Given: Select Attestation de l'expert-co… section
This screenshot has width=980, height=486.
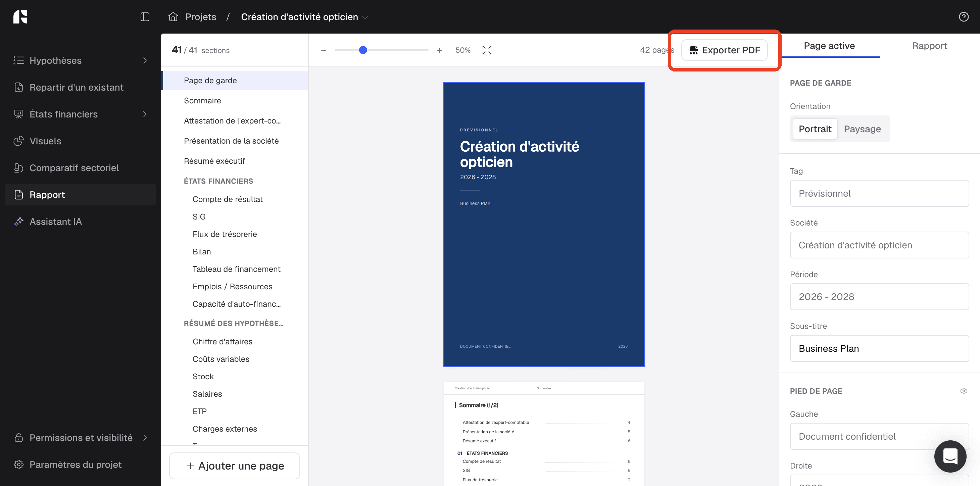Looking at the screenshot, I should click(x=235, y=120).
